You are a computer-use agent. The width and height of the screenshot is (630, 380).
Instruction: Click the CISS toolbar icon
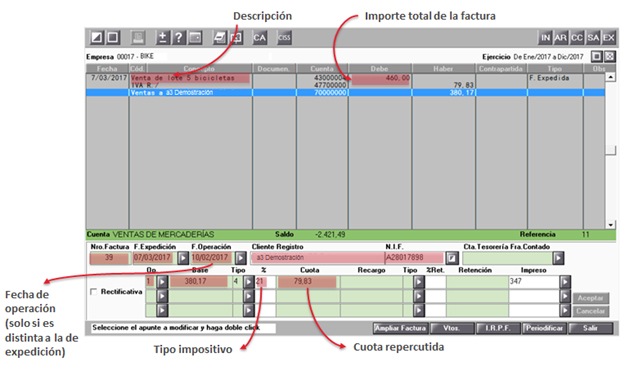(x=284, y=38)
